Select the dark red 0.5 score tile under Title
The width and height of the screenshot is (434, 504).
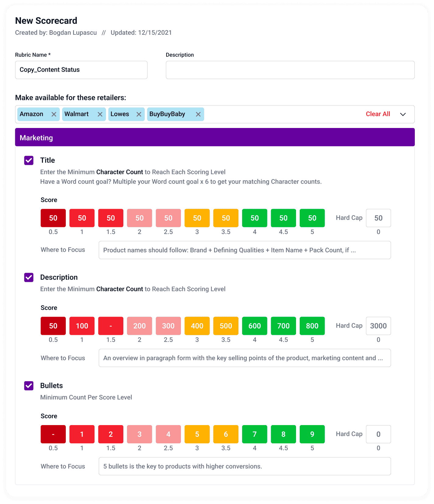click(53, 218)
